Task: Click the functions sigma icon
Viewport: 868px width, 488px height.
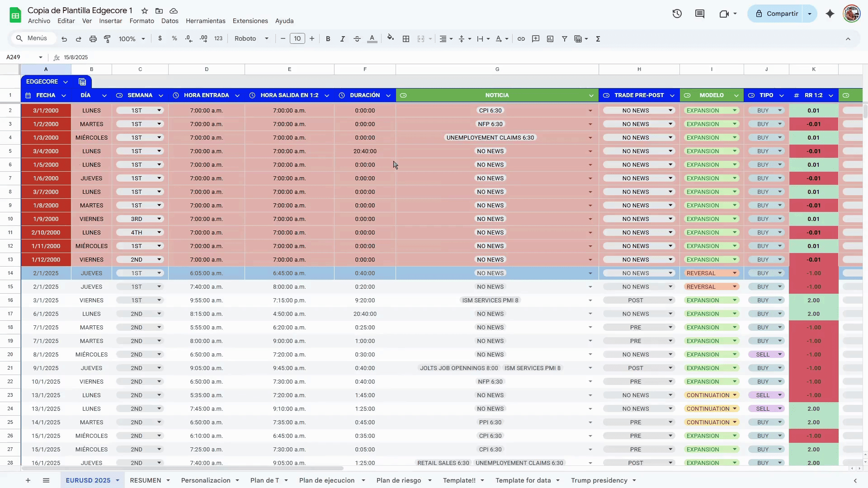Action: (x=598, y=39)
